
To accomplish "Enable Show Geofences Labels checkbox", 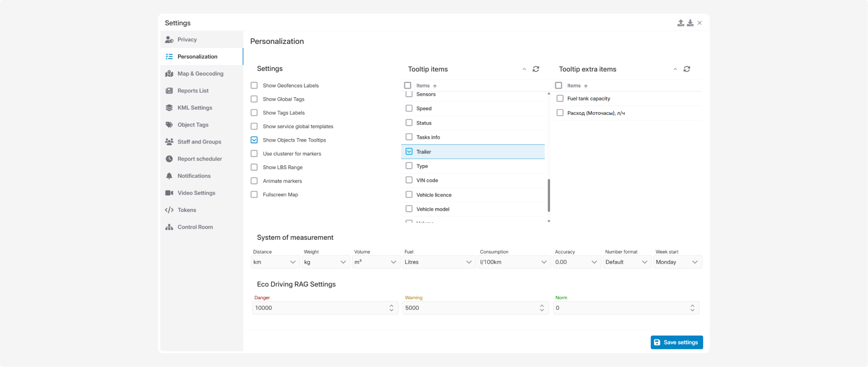I will (254, 85).
